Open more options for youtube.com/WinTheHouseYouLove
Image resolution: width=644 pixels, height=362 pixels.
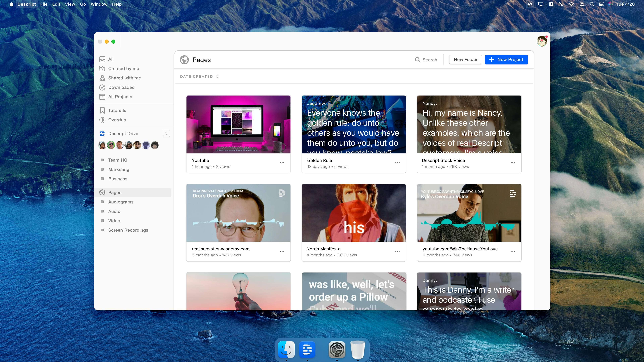point(513,251)
